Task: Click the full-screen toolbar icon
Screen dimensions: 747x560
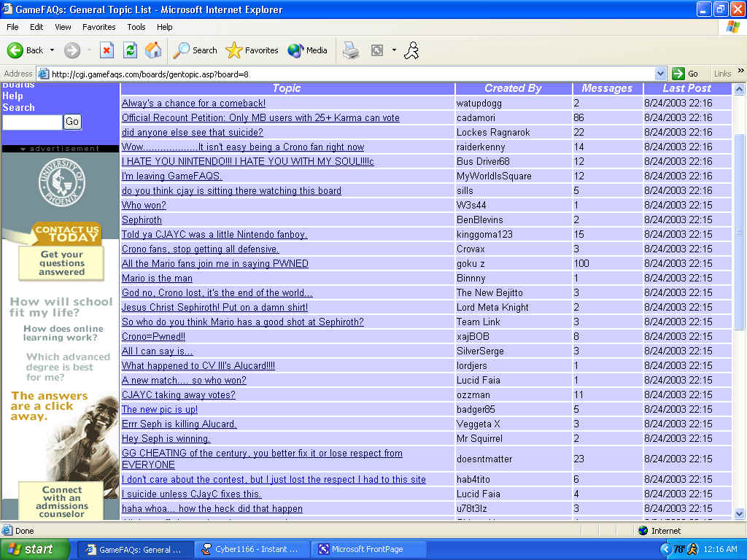Action: [377, 50]
